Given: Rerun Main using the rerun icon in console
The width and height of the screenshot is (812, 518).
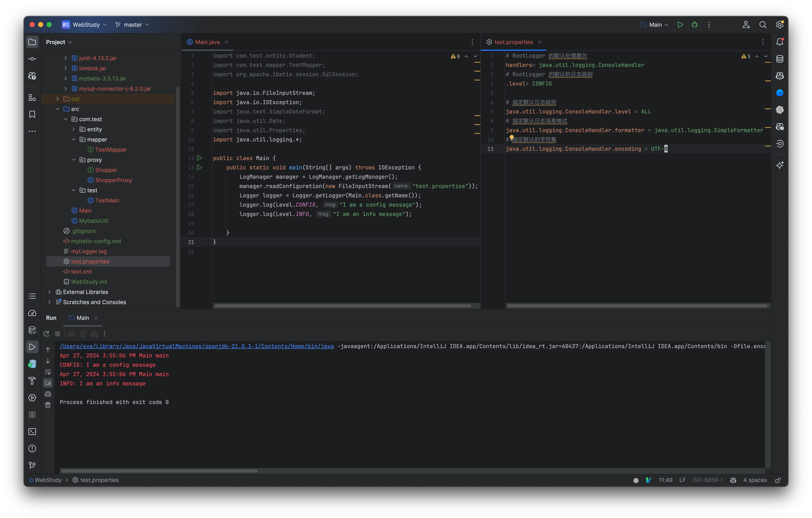Looking at the screenshot, I should click(x=46, y=334).
